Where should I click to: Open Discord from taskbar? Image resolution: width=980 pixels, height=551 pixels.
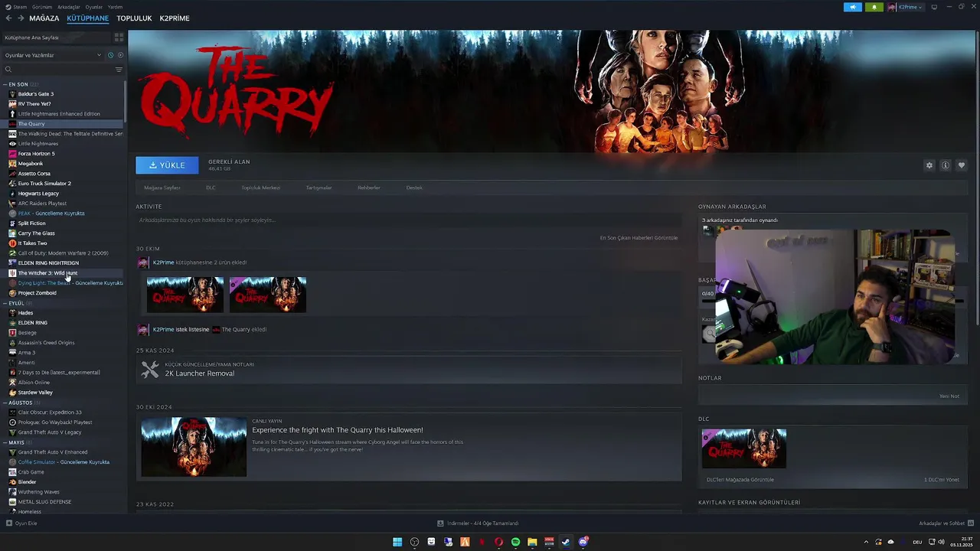pos(583,542)
